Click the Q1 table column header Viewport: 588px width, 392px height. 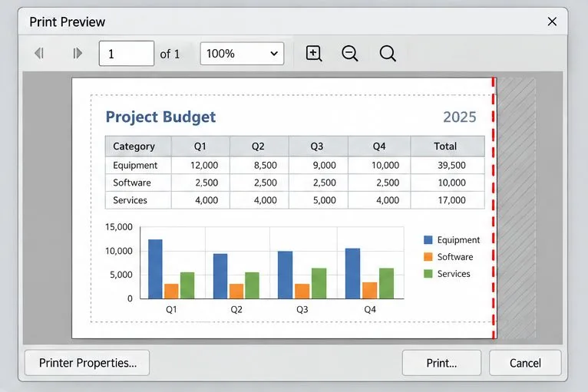coord(200,147)
